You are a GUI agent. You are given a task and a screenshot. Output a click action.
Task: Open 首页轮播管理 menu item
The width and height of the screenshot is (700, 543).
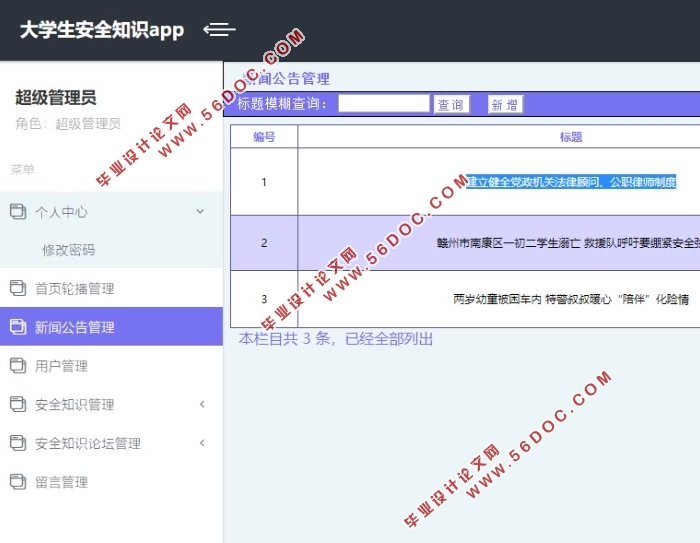[75, 288]
